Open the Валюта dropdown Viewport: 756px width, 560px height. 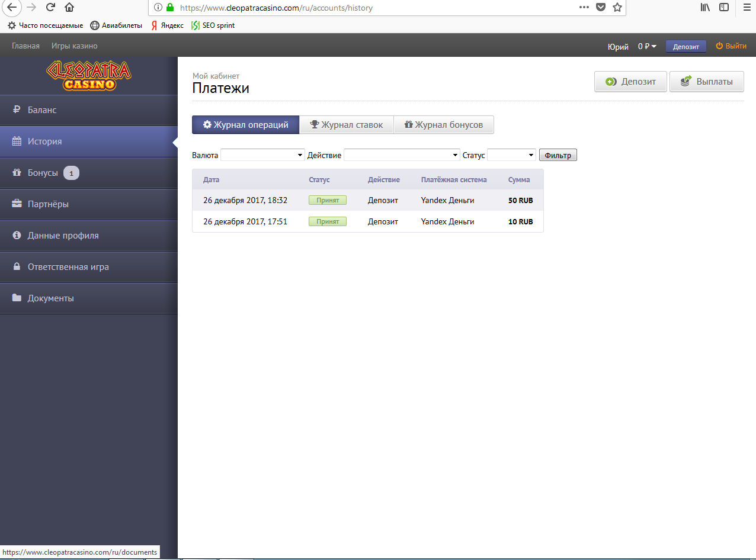[x=262, y=155]
